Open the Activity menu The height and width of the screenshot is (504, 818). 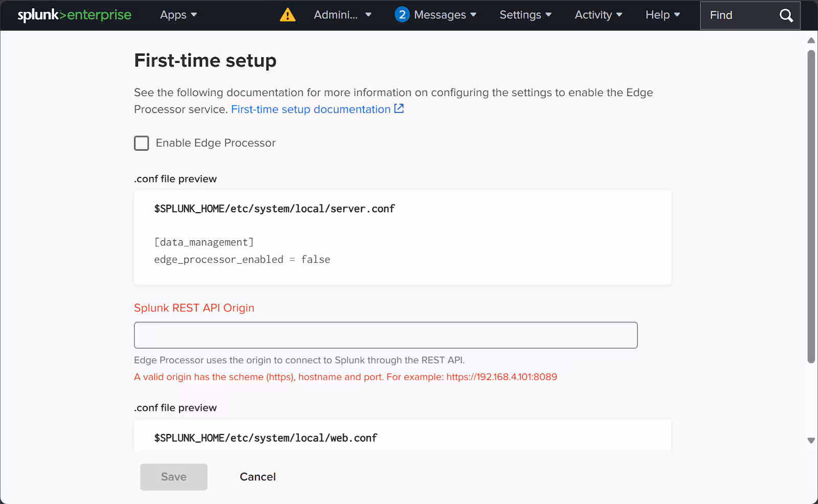pyautogui.click(x=598, y=15)
